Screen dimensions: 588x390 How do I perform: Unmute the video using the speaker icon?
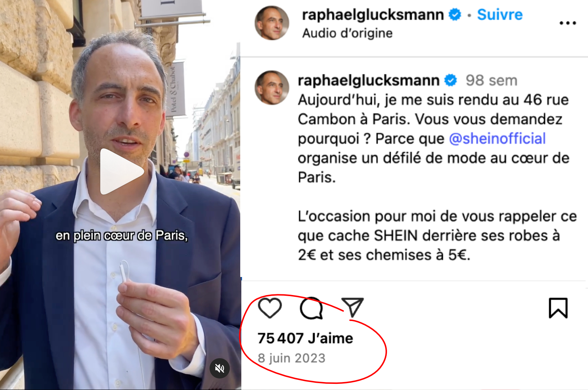[x=220, y=368]
